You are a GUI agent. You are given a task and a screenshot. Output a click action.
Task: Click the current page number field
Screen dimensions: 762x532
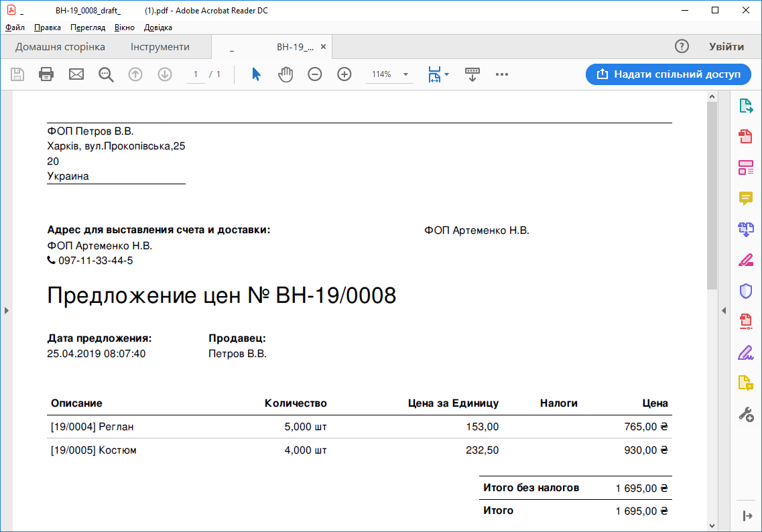(196, 74)
